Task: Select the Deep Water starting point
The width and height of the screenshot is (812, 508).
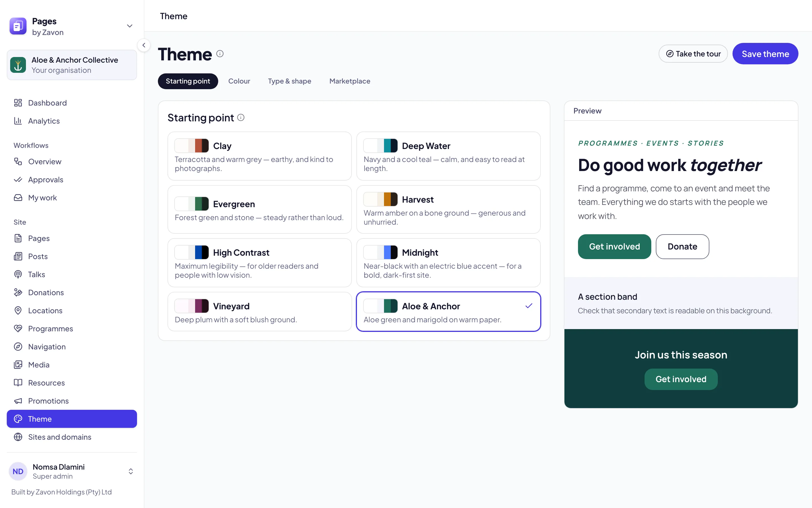Action: pos(448,156)
